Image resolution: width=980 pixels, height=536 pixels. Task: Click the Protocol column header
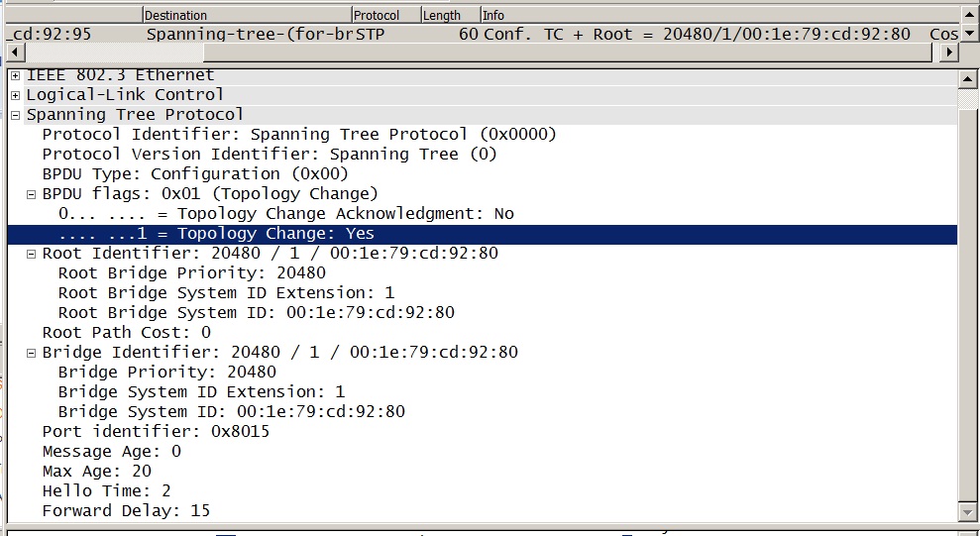(386, 15)
